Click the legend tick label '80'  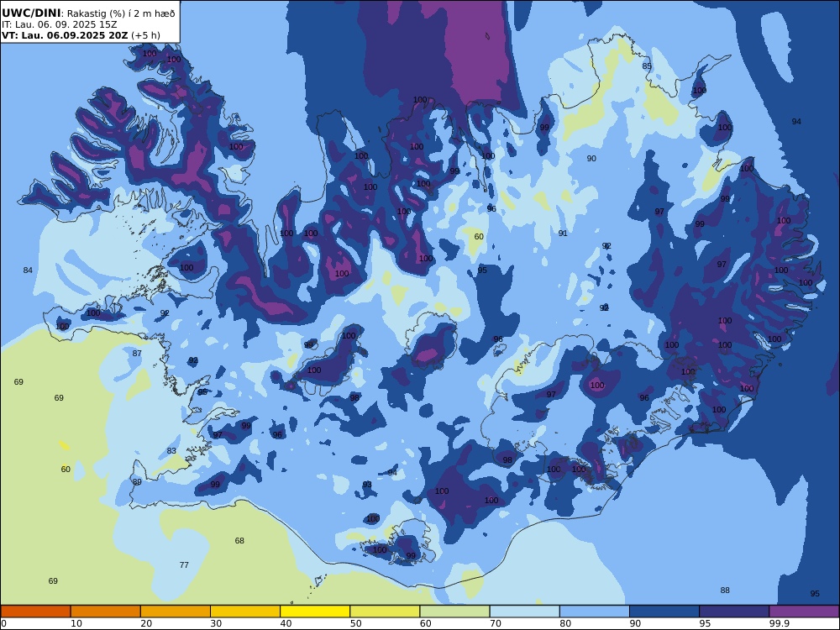point(565,623)
